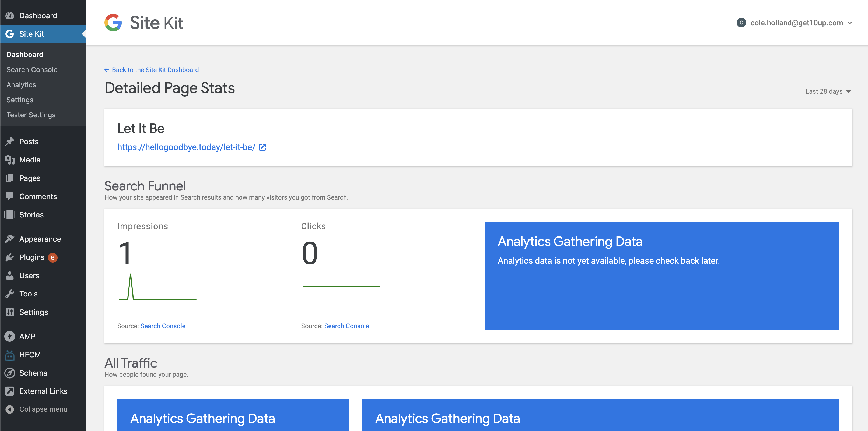Click the Posts pushpin icon
Image resolution: width=868 pixels, height=431 pixels.
(10, 142)
